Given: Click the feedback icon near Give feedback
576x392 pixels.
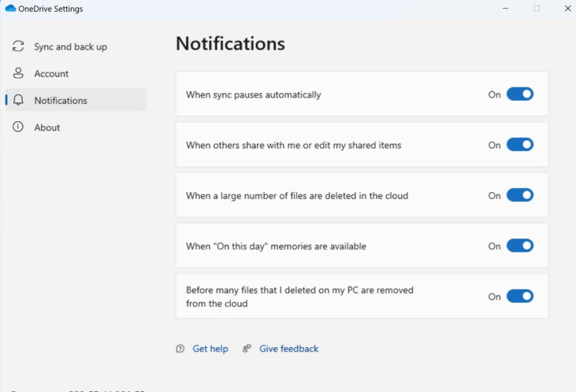Looking at the screenshot, I should 247,349.
